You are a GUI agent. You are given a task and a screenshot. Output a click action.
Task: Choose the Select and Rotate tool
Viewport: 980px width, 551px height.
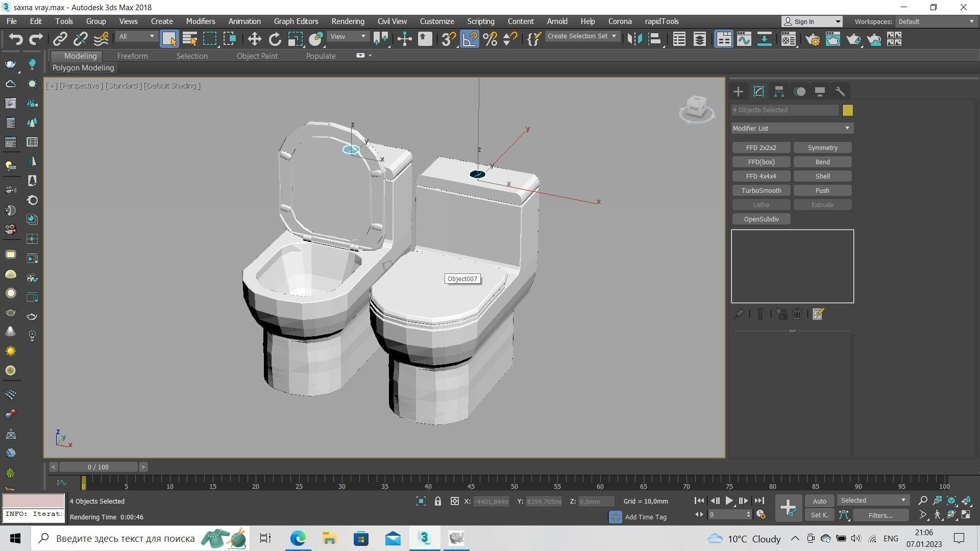pyautogui.click(x=275, y=39)
